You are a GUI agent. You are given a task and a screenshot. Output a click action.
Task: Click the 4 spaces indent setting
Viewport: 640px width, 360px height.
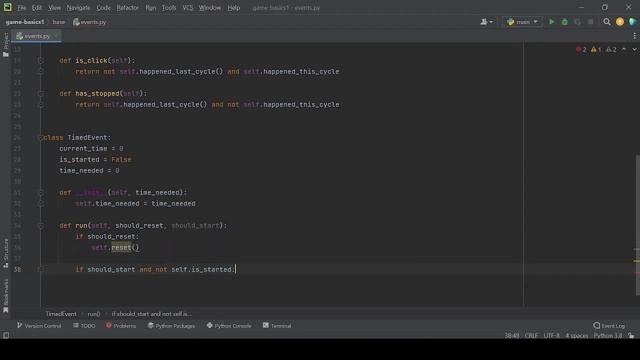click(x=577, y=336)
